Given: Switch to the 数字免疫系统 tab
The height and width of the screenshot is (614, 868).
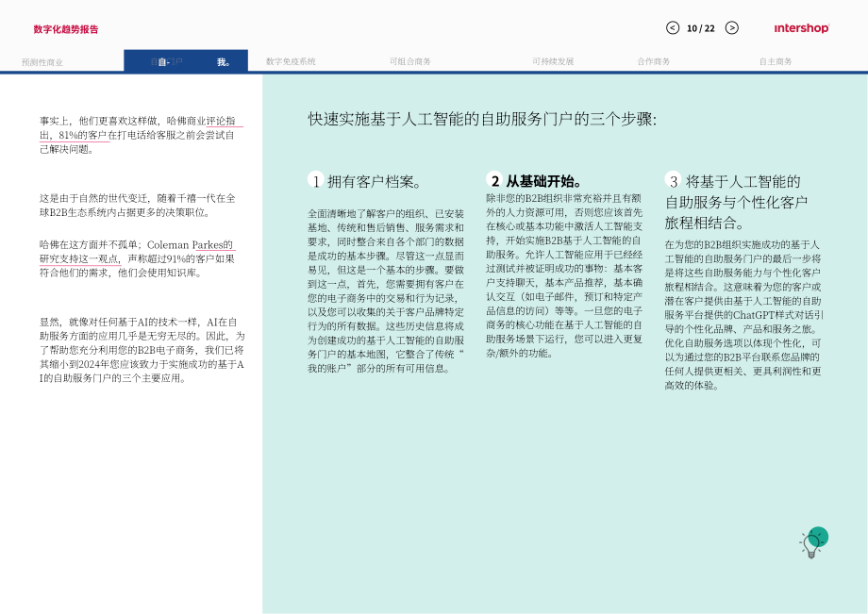Looking at the screenshot, I should 291,61.
